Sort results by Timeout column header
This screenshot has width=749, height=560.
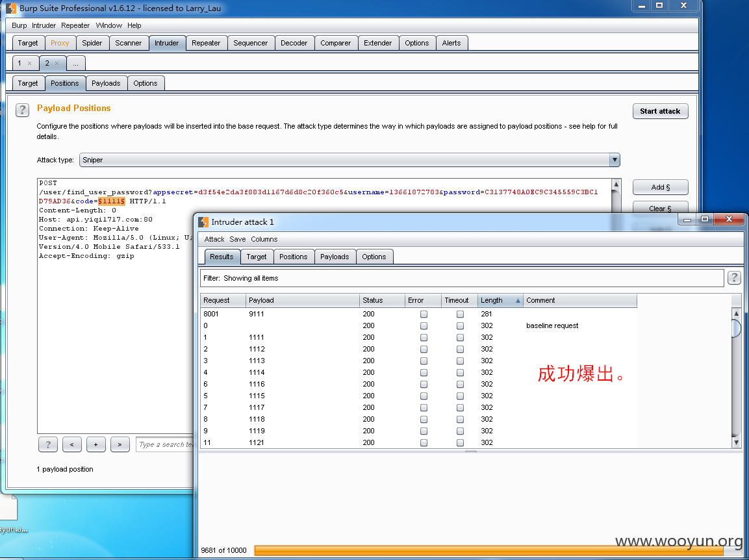tap(459, 300)
